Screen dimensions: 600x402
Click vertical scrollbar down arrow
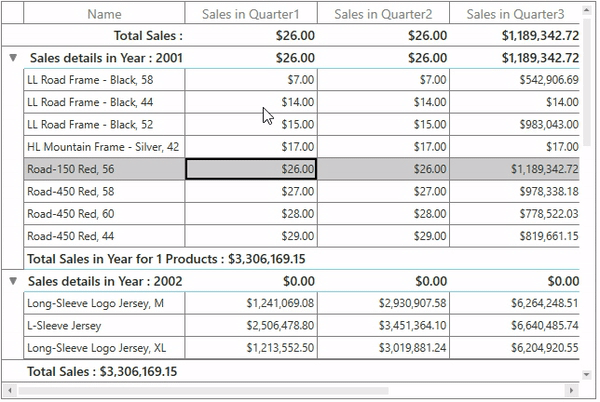click(x=588, y=374)
